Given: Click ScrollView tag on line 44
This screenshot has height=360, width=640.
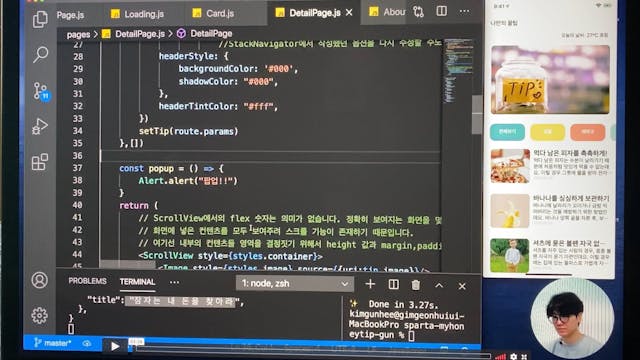Looking at the screenshot, I should click(x=168, y=256).
